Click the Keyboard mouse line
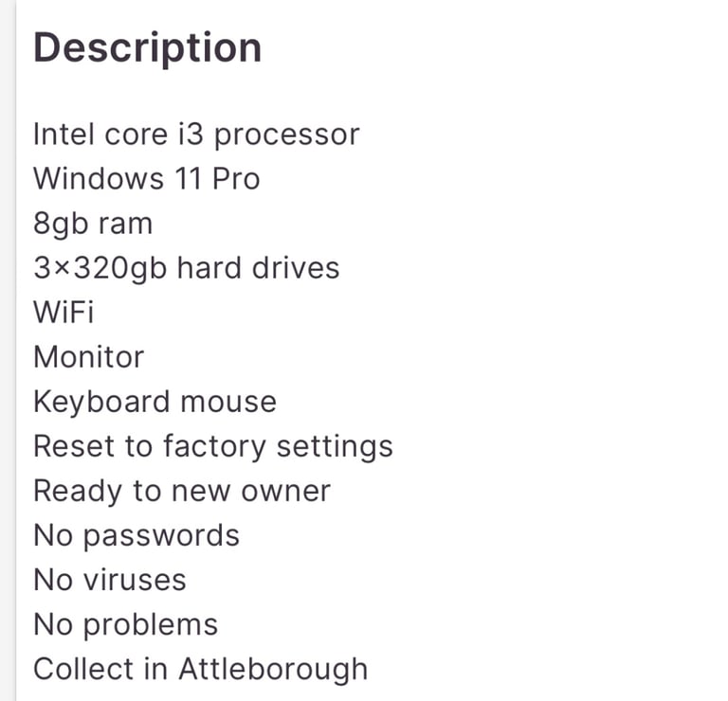Screen dimensions: 728x701 click(x=155, y=402)
